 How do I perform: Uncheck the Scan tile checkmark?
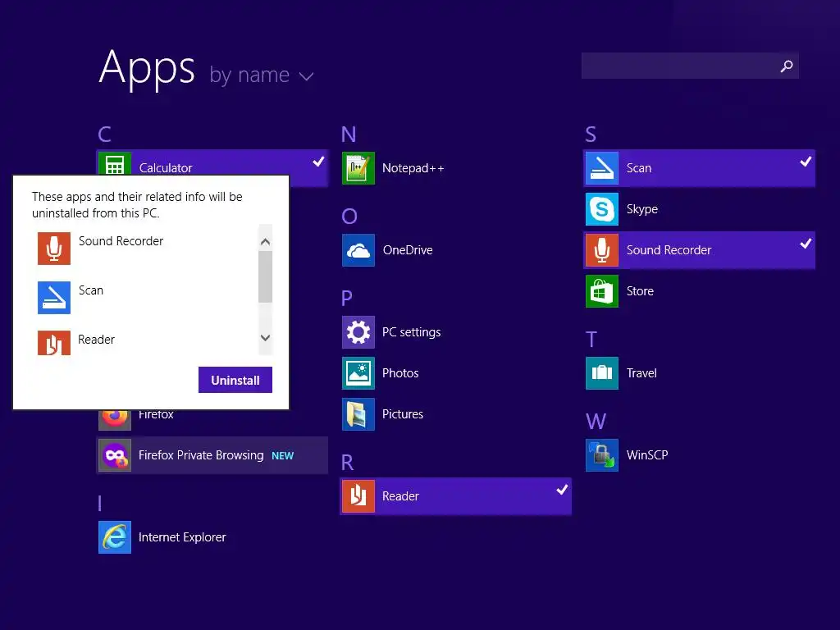pyautogui.click(x=806, y=162)
